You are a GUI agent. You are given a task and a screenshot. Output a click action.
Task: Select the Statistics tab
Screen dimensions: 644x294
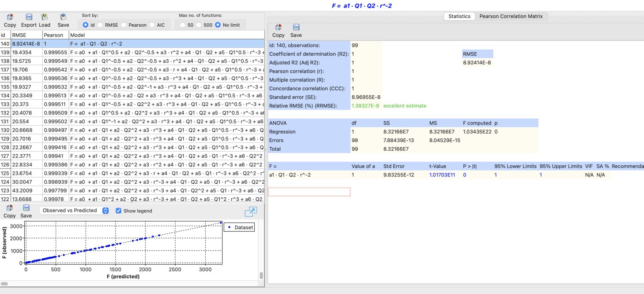coord(459,16)
